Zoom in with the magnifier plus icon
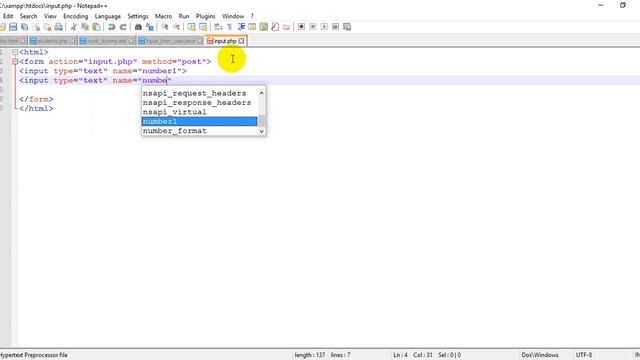This screenshot has height=360, width=640. 165,27
